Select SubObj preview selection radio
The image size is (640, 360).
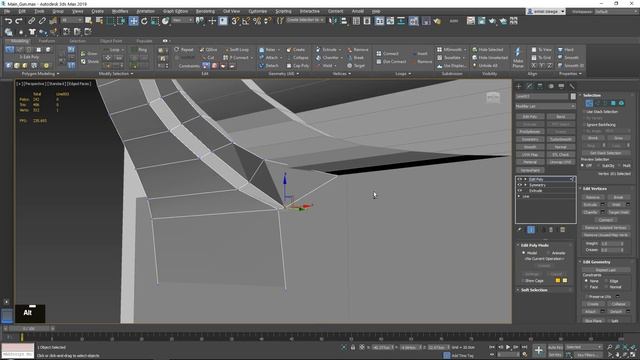(x=598, y=166)
